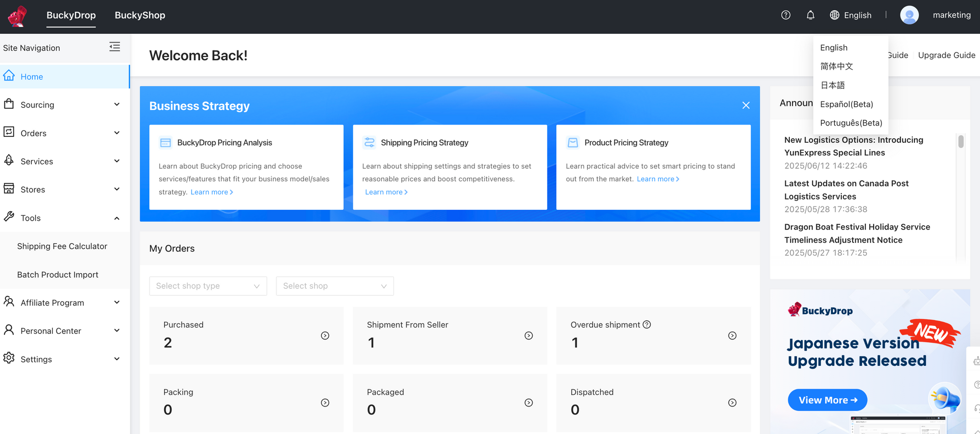980x434 pixels.
Task: Click the Tools wrench icon
Action: 9,217
